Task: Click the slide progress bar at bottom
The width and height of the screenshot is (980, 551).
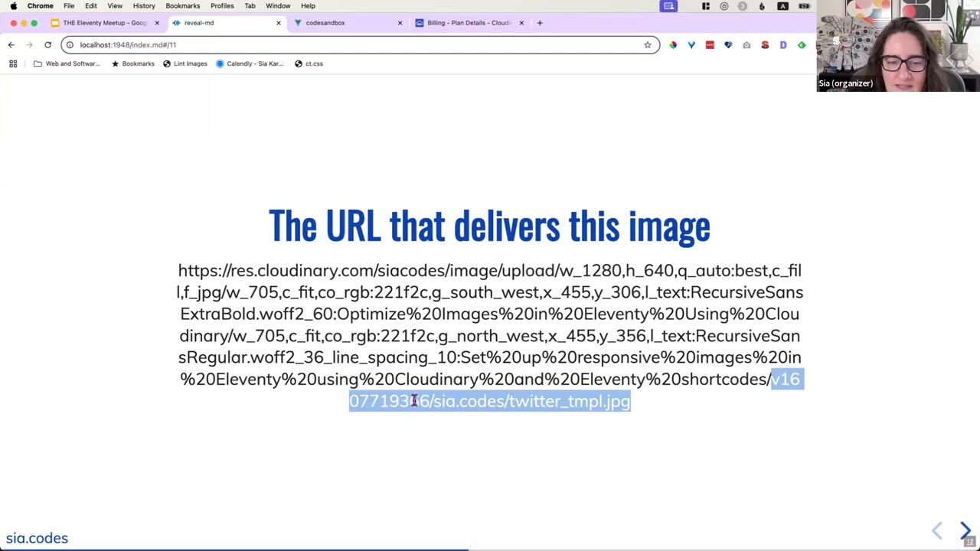Action: (x=490, y=549)
